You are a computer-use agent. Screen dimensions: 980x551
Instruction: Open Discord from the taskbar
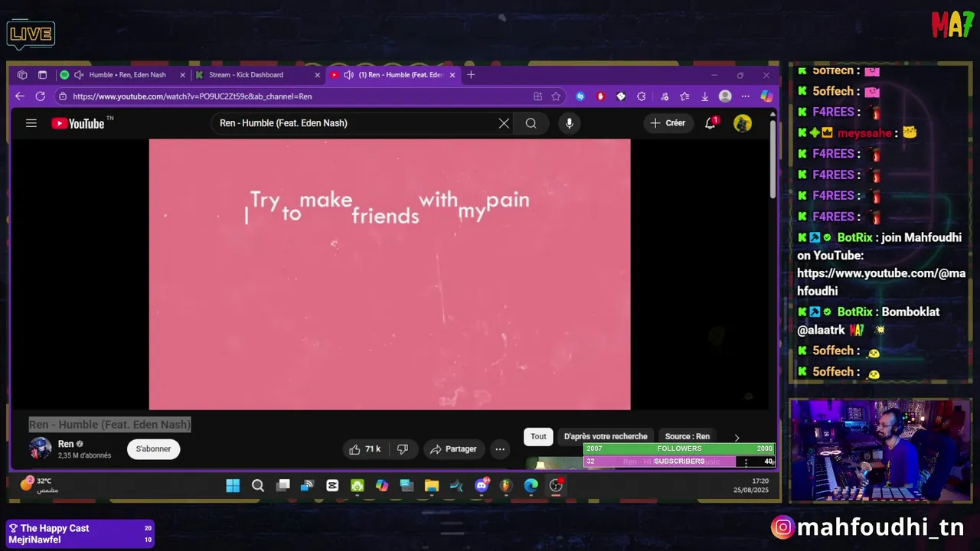tap(482, 485)
